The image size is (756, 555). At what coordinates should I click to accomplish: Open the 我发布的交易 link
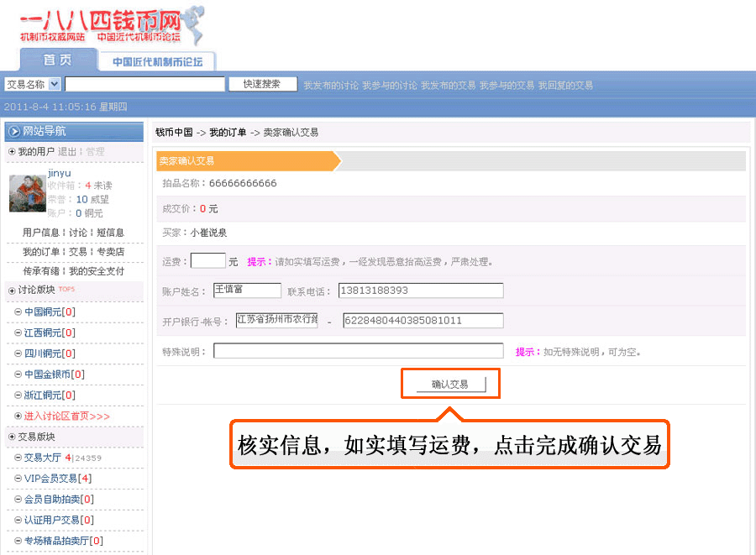(448, 85)
